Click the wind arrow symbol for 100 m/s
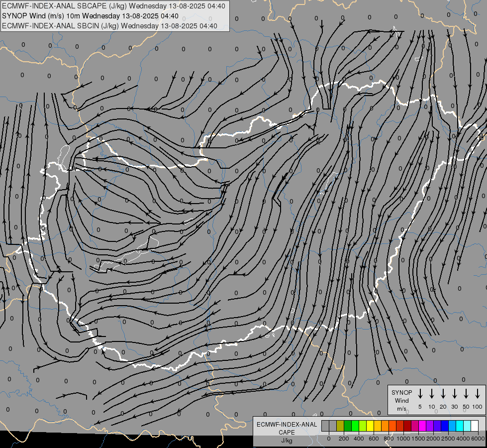Screen dimensions: 487x448 tap(478, 394)
